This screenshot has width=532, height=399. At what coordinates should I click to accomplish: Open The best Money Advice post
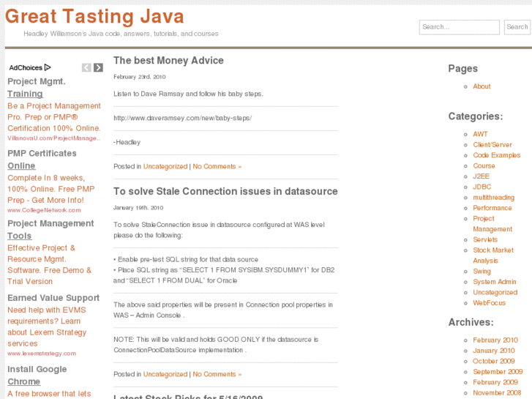168,61
